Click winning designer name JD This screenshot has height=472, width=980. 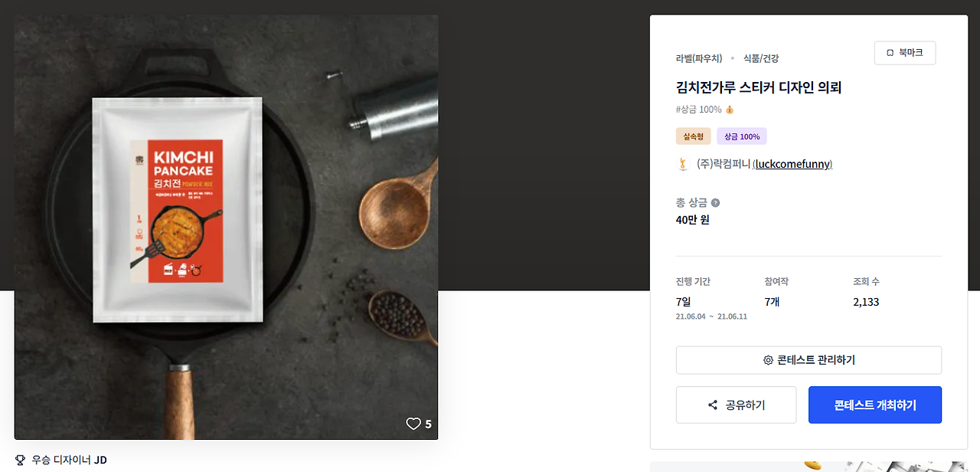[x=100, y=461]
